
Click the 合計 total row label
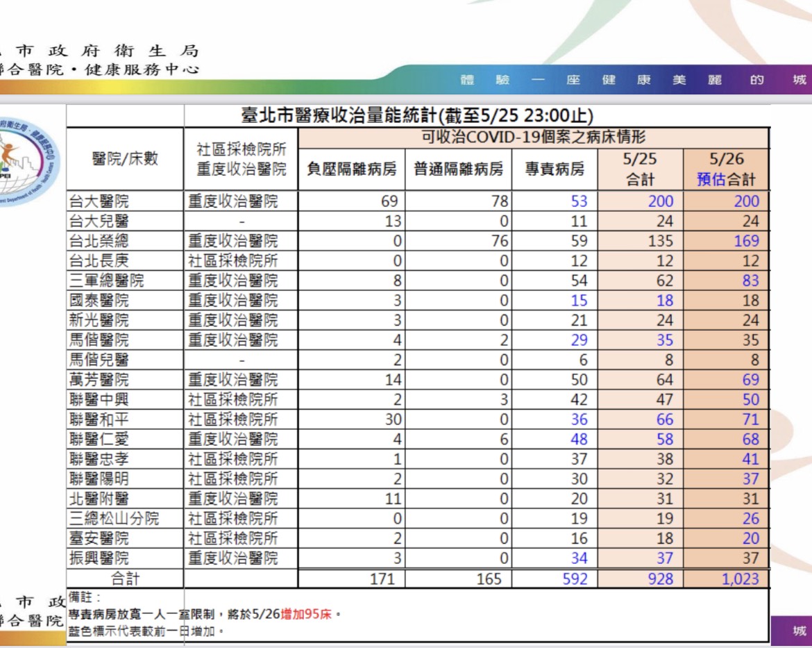click(125, 579)
